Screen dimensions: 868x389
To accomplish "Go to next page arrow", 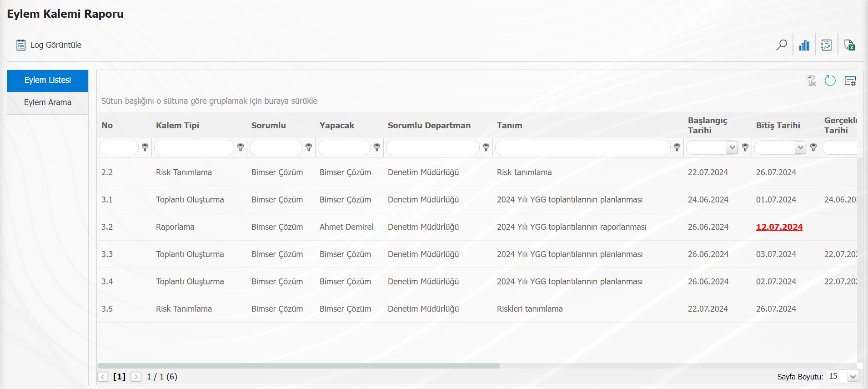I will point(136,377).
